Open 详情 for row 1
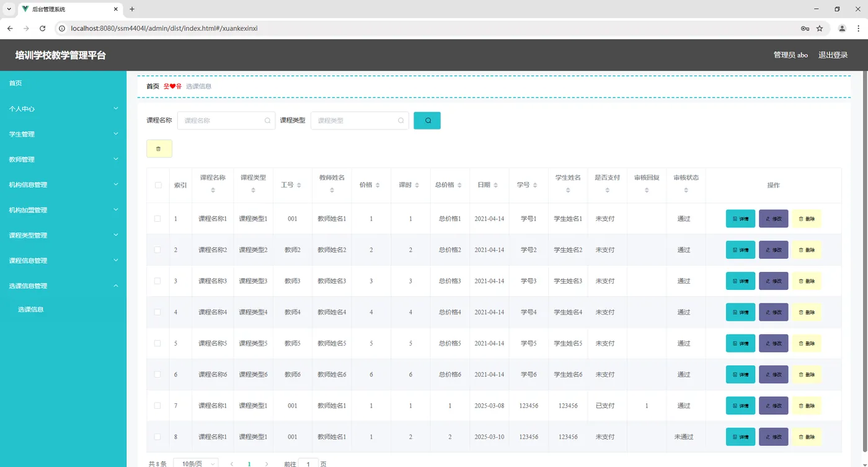 coord(740,219)
